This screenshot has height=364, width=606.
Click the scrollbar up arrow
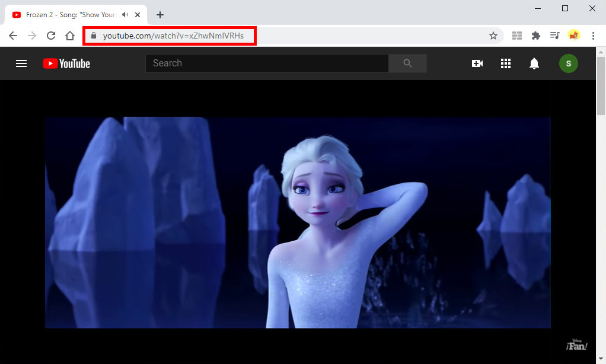coord(601,52)
